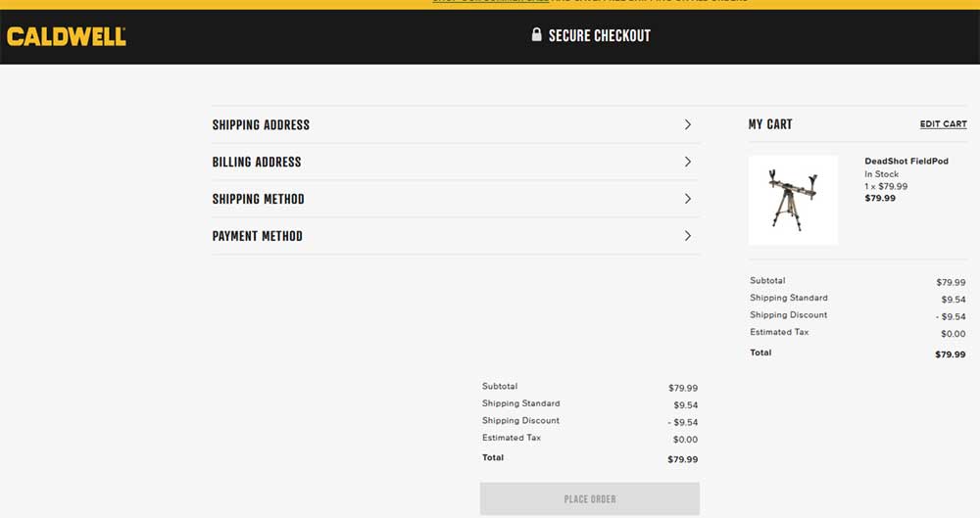Image resolution: width=980 pixels, height=518 pixels.
Task: Click Estimated Tax label in My Cart
Action: point(779,332)
